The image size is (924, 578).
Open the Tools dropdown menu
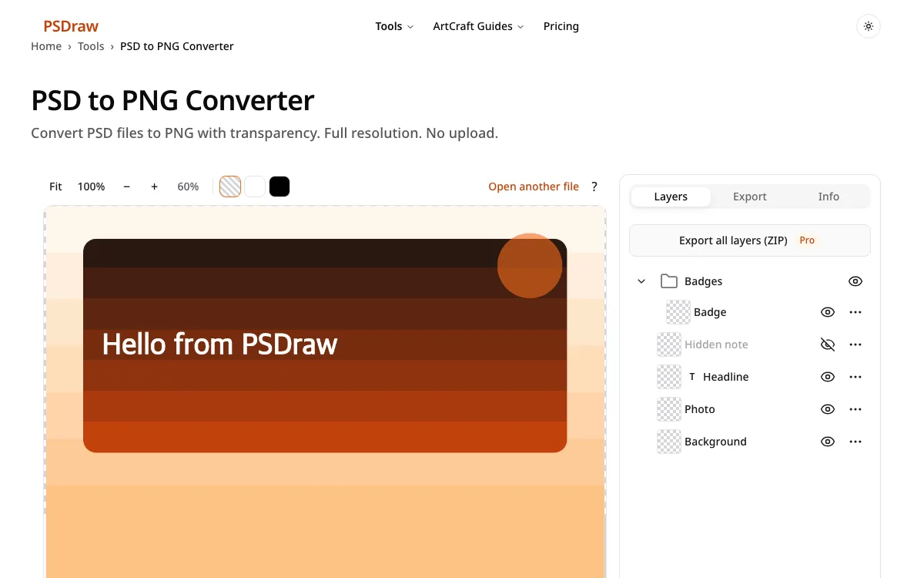(x=394, y=26)
